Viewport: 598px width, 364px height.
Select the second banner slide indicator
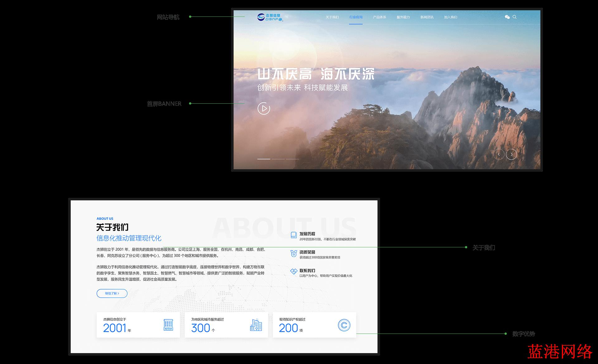click(278, 159)
